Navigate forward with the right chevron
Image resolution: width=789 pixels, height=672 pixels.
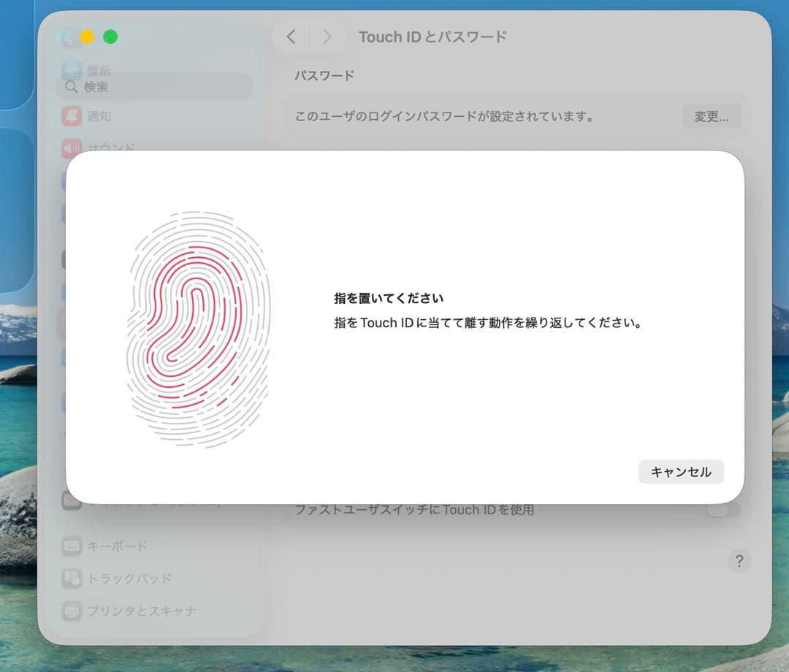[x=327, y=37]
